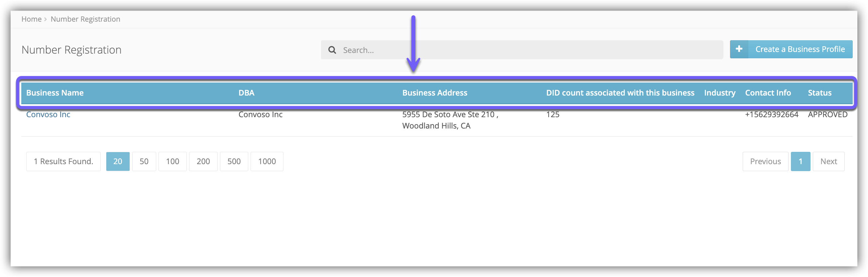This screenshot has height=277, width=868.
Task: Go to Home breadcrumb link
Action: click(31, 19)
